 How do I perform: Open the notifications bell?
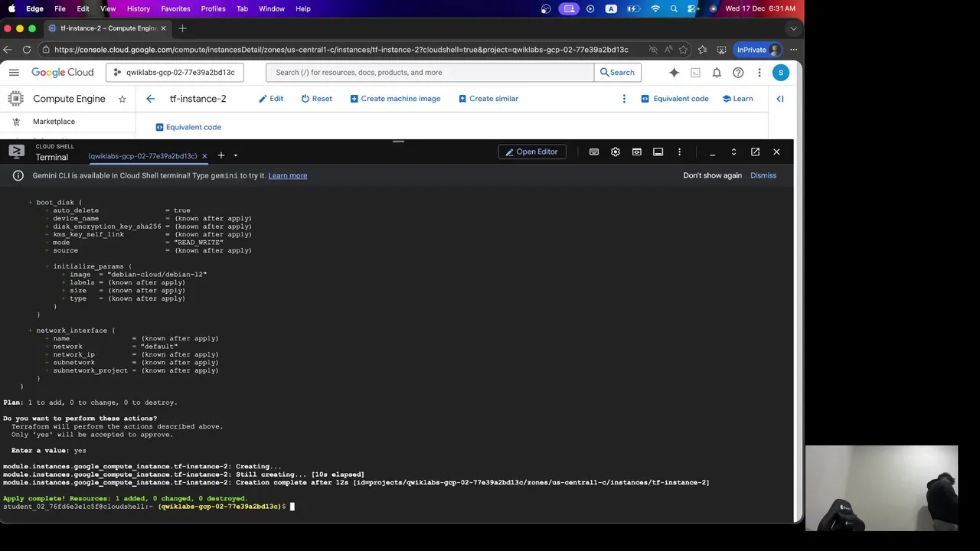click(717, 73)
